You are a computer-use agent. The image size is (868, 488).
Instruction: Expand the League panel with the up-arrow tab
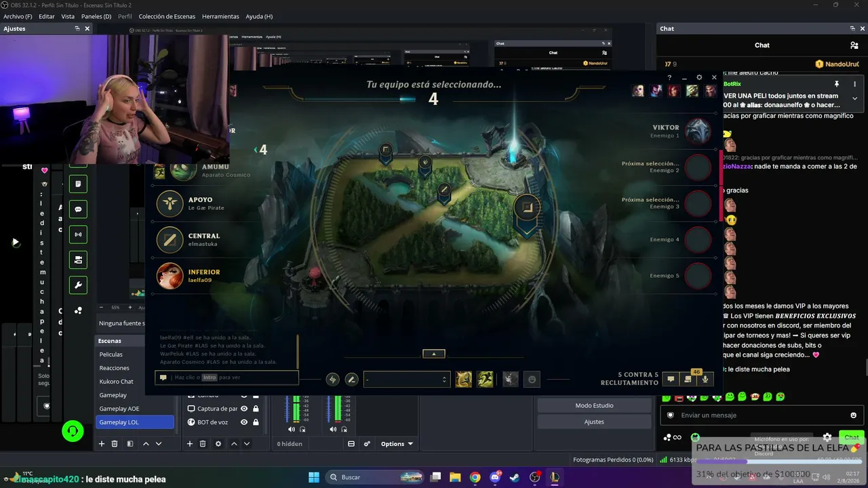coord(434,354)
